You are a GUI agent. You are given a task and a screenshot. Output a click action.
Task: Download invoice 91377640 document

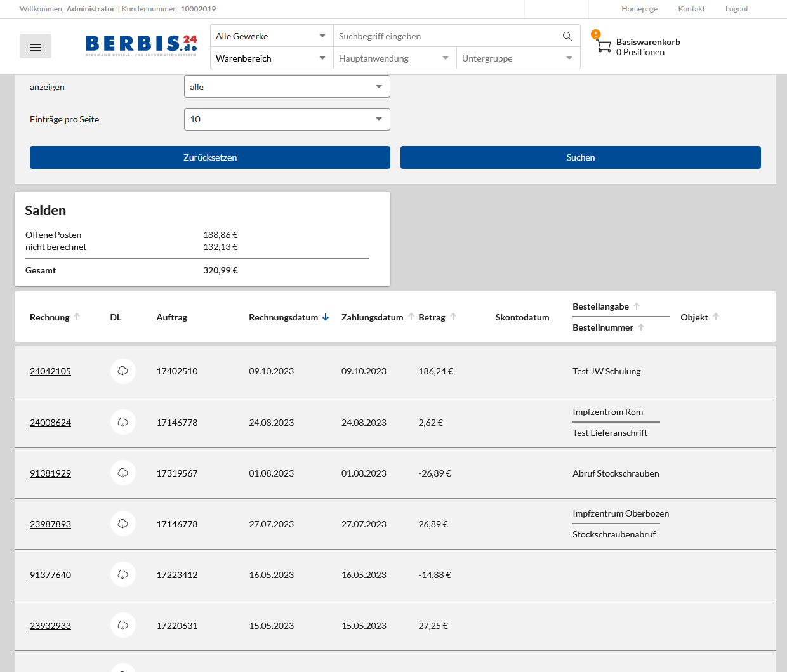[x=123, y=574]
